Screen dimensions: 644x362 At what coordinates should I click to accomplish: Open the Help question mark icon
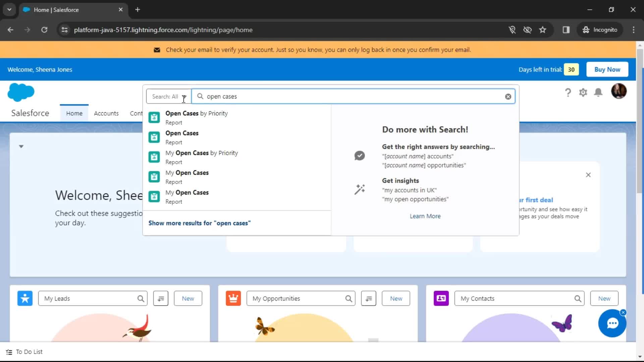point(568,93)
